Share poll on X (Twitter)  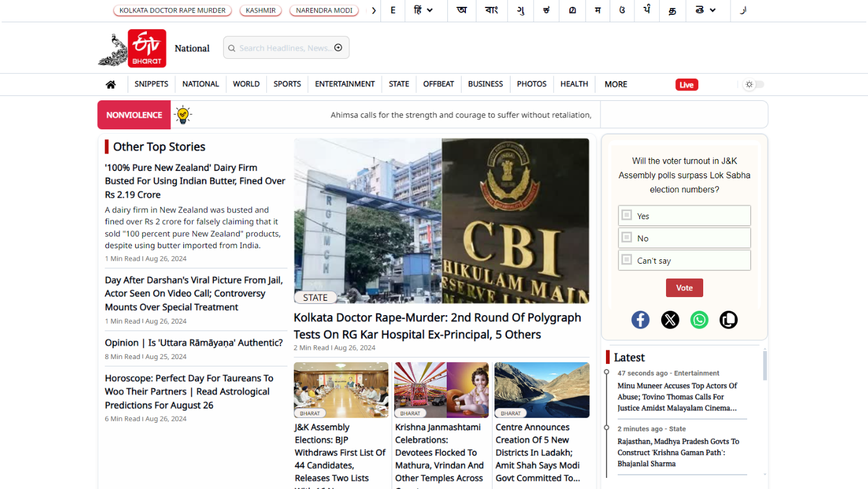(x=670, y=320)
